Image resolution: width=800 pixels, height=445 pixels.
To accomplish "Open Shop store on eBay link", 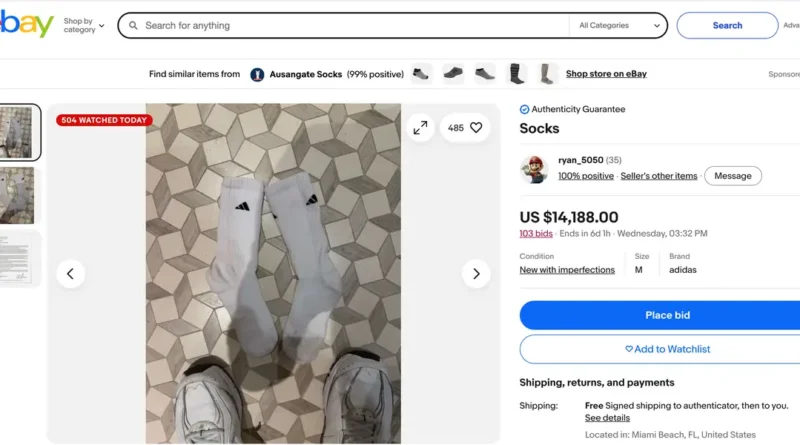I will click(606, 74).
